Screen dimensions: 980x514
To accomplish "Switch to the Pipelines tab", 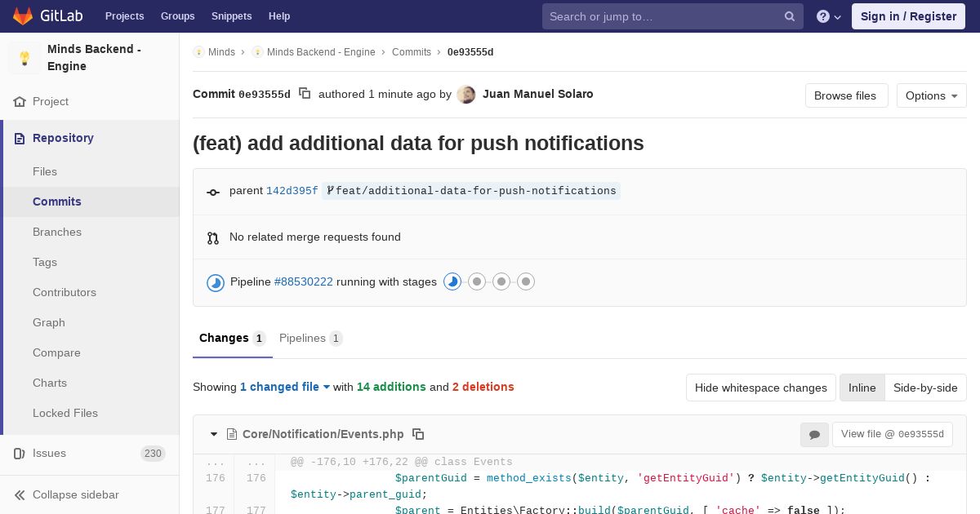I will pos(310,338).
